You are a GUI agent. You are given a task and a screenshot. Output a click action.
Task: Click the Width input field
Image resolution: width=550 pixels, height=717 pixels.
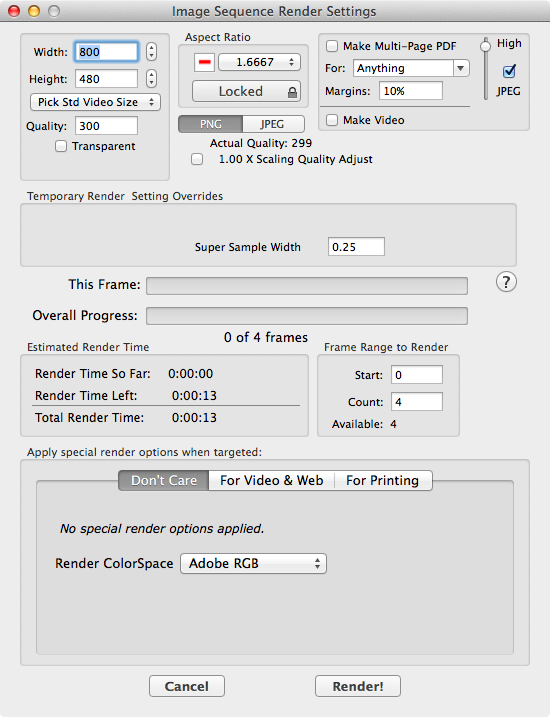[x=107, y=52]
